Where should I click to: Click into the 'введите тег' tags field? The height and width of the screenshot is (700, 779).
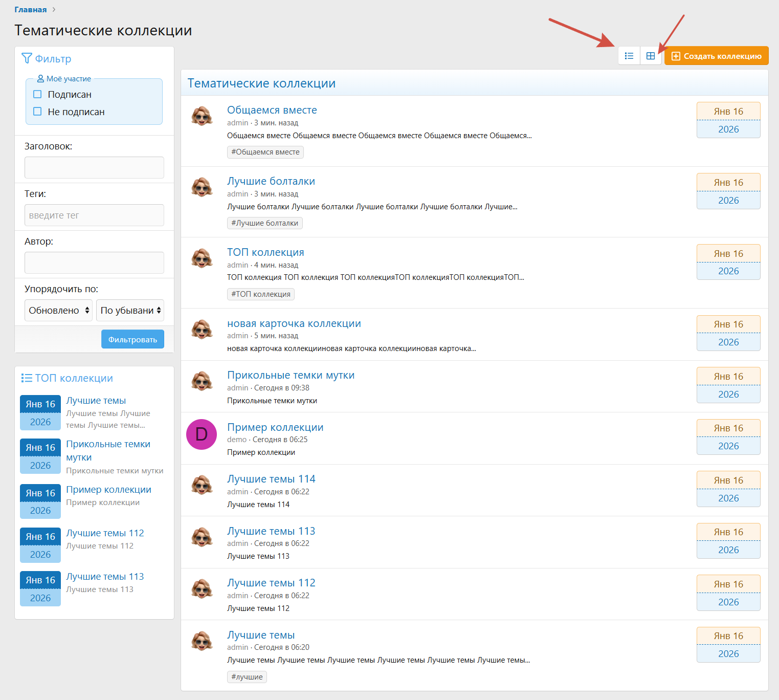94,215
